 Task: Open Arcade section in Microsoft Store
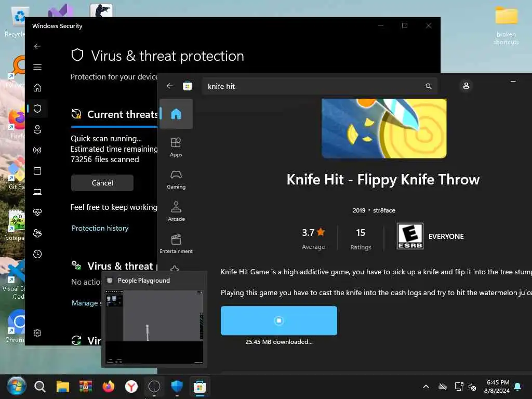coord(176,212)
